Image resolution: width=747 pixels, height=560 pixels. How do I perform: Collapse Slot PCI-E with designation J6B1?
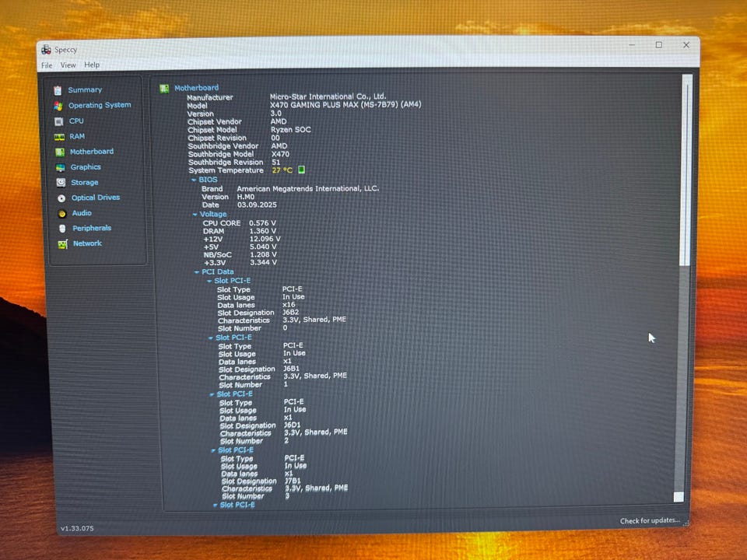pyautogui.click(x=210, y=338)
